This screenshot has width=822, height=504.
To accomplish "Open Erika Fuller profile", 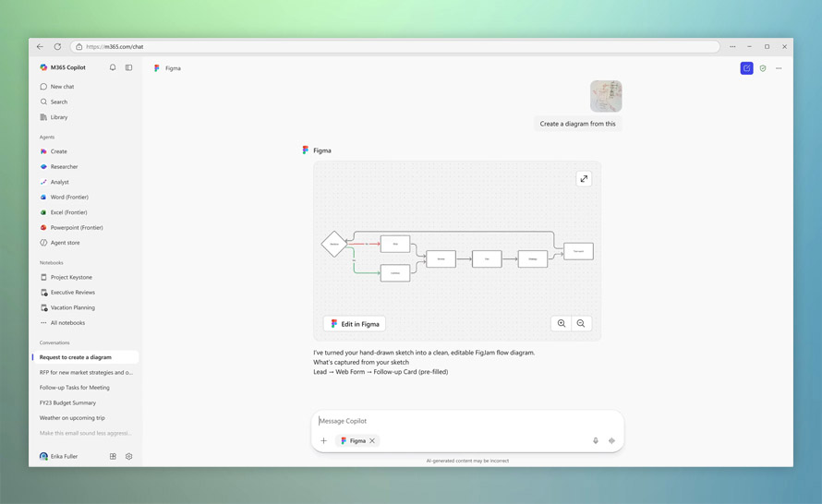I will pos(59,456).
